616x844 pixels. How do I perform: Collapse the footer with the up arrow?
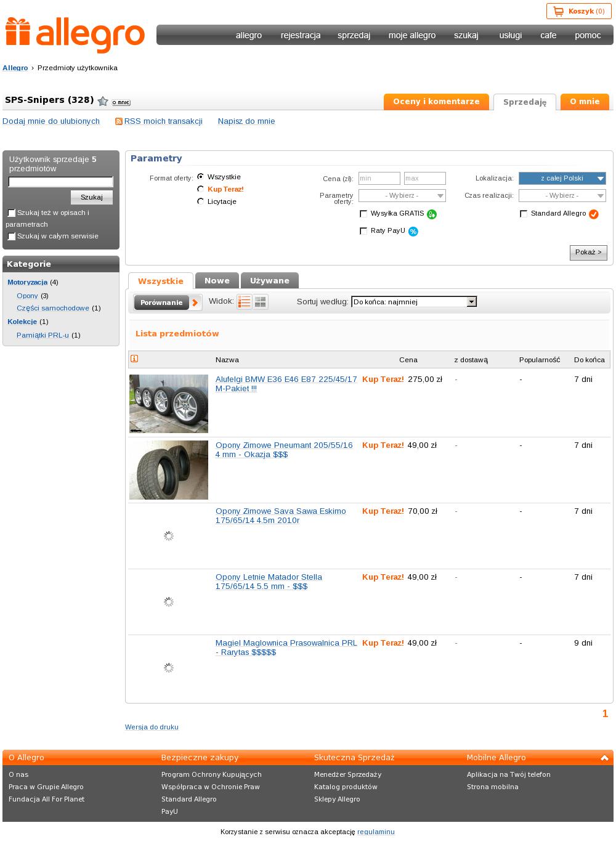[604, 758]
